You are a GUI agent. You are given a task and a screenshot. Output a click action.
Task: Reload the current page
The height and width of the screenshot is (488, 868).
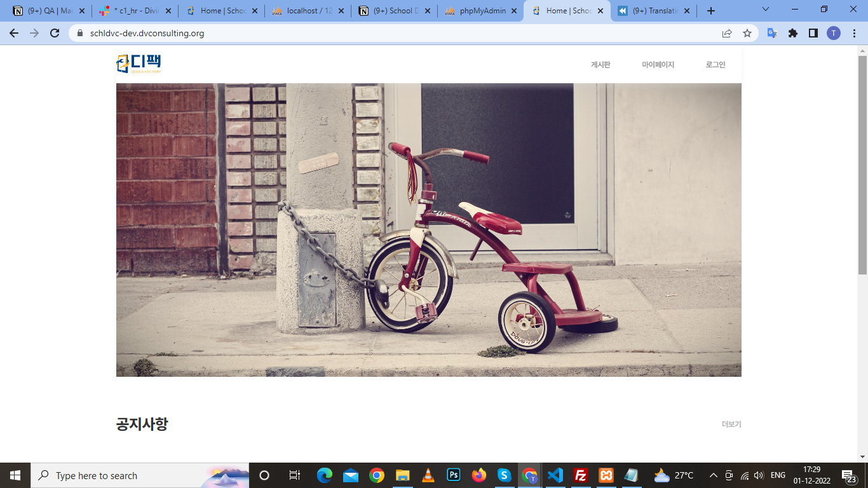tap(55, 33)
